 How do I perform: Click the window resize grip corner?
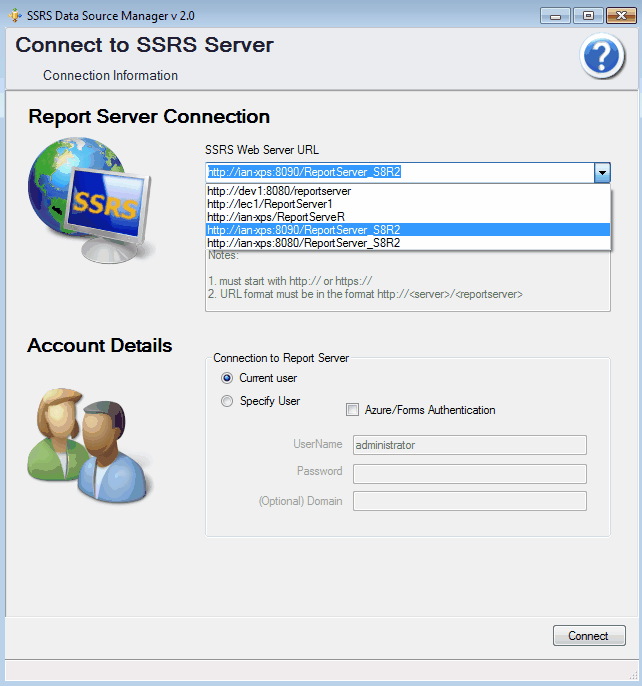[633, 676]
